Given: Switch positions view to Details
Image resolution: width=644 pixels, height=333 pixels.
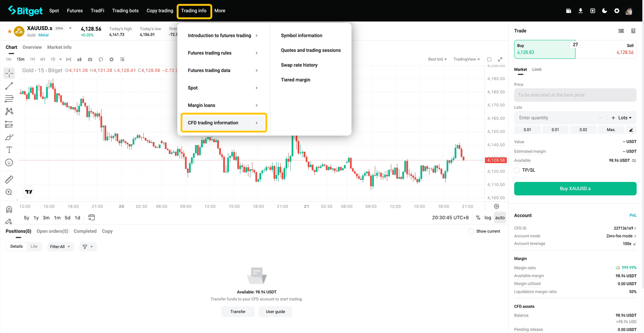Looking at the screenshot, I should click(x=17, y=246).
